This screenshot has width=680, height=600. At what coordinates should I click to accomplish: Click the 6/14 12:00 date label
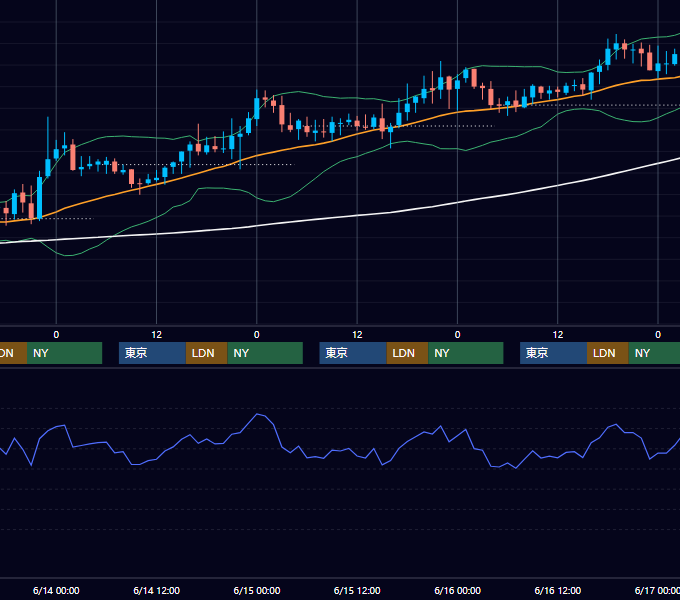tap(157, 590)
